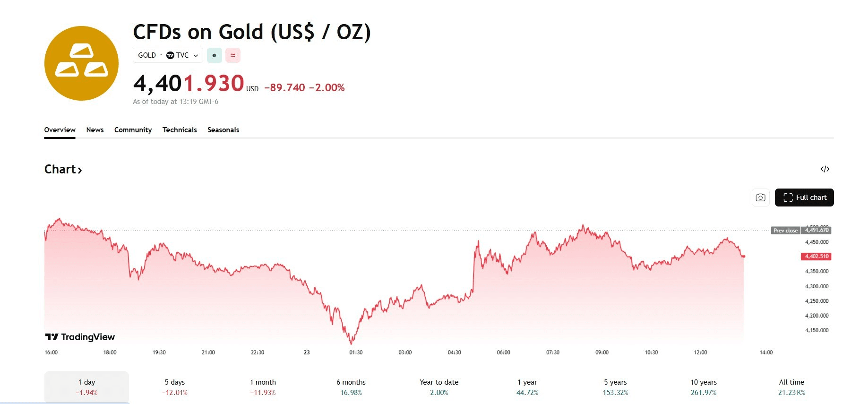This screenshot has height=404, width=868.
Task: Open the GOLD TVC symbol dropdown
Action: point(168,55)
